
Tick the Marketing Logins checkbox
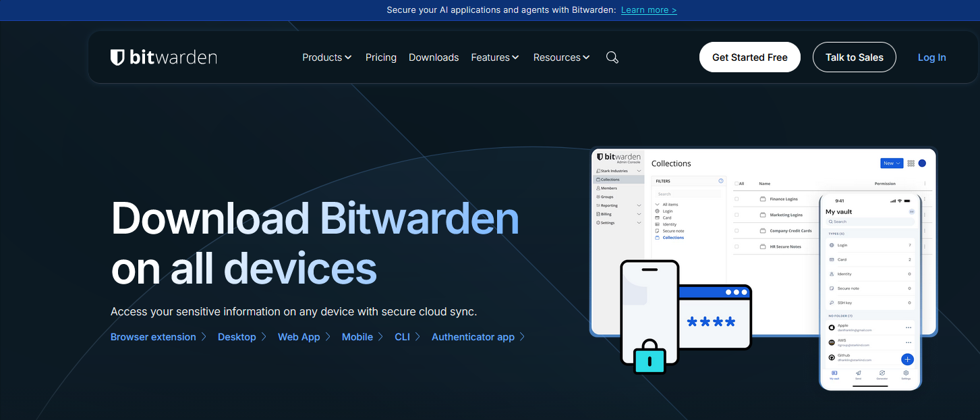coord(737,215)
